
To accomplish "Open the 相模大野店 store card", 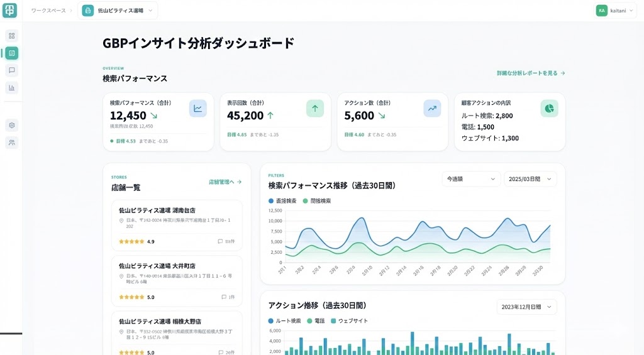I will [x=177, y=333].
